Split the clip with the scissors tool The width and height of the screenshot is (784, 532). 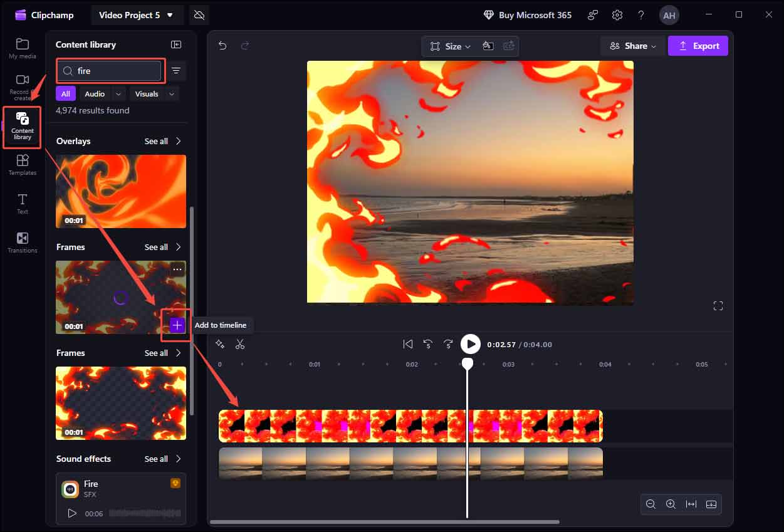pos(240,344)
